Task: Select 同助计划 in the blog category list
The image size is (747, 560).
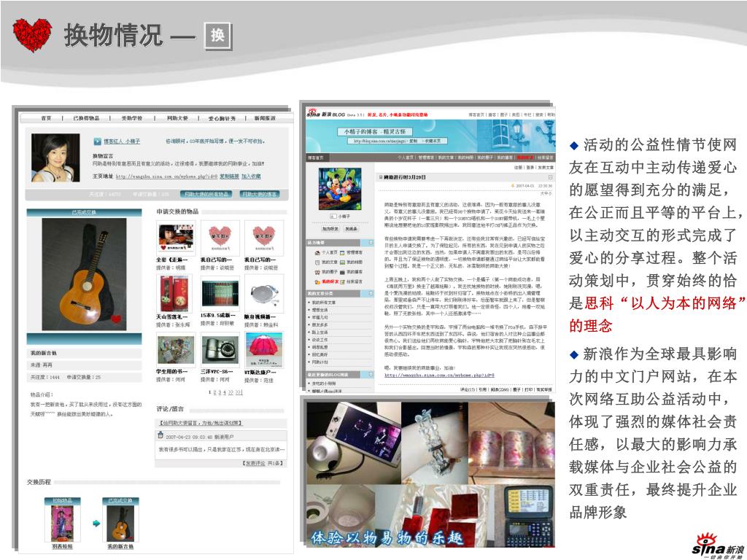Action: point(320,362)
